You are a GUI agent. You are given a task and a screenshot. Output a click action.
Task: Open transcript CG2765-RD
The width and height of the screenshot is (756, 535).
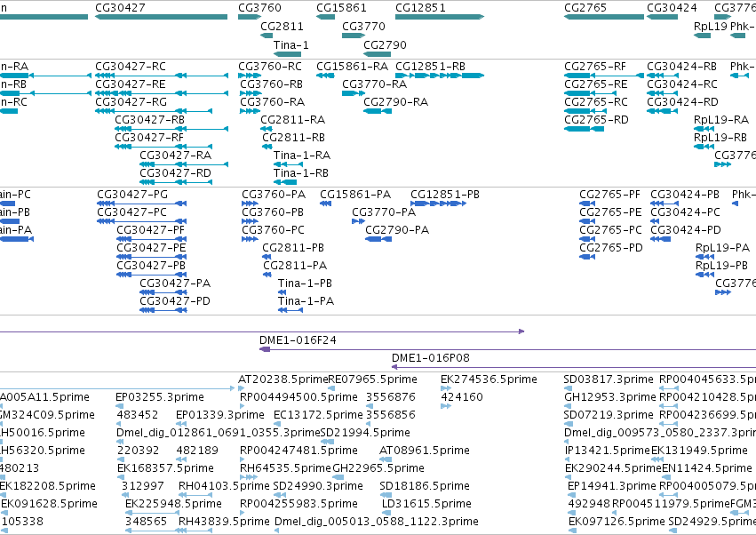point(584,129)
